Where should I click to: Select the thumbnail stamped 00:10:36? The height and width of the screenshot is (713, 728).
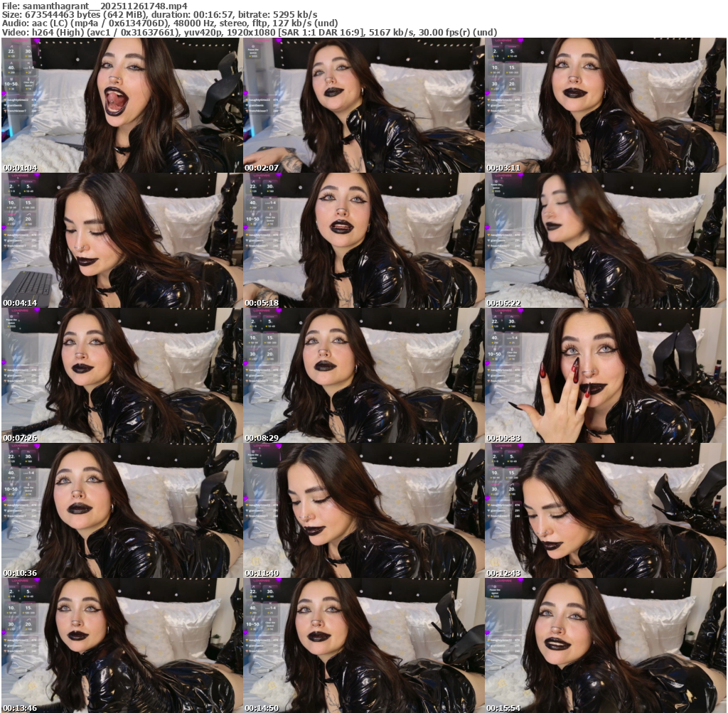(122, 510)
